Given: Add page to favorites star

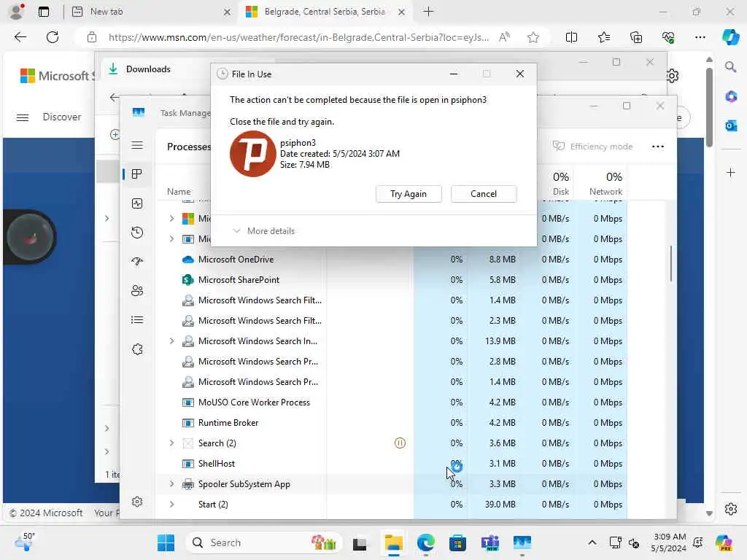Looking at the screenshot, I should click(533, 37).
